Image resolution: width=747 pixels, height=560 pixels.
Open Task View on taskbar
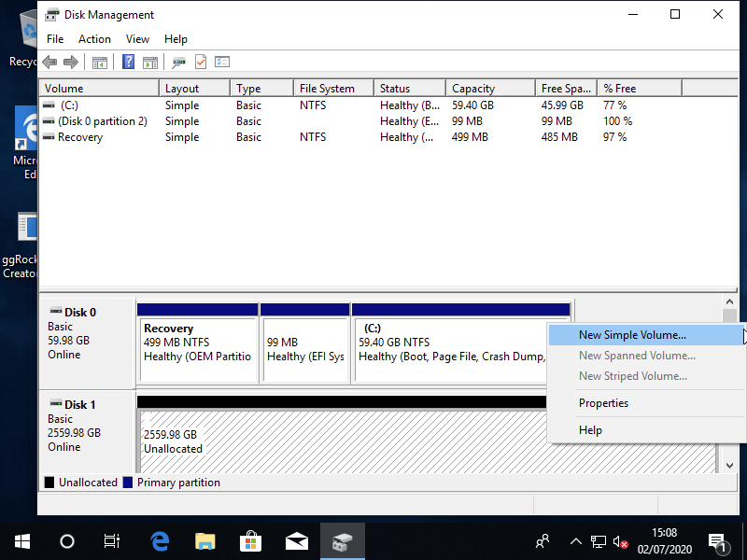click(x=112, y=541)
